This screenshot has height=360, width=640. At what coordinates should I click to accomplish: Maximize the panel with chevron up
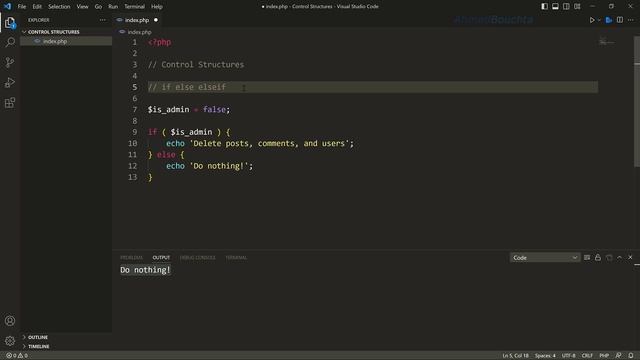619,258
